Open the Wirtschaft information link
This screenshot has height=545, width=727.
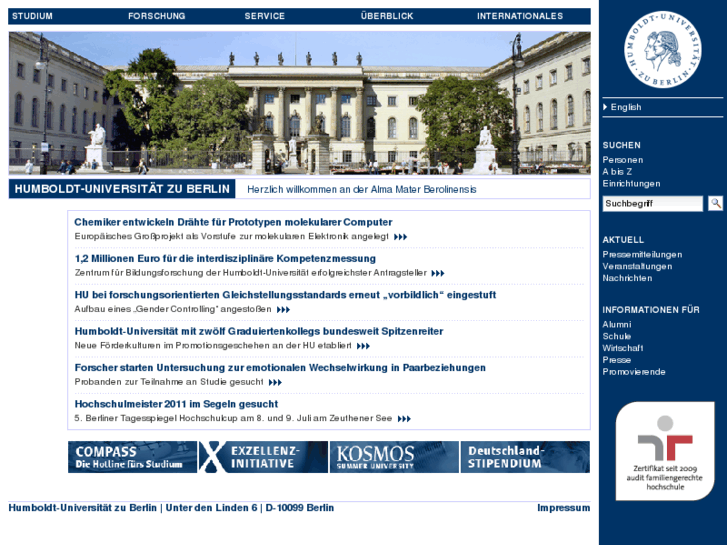coord(623,348)
